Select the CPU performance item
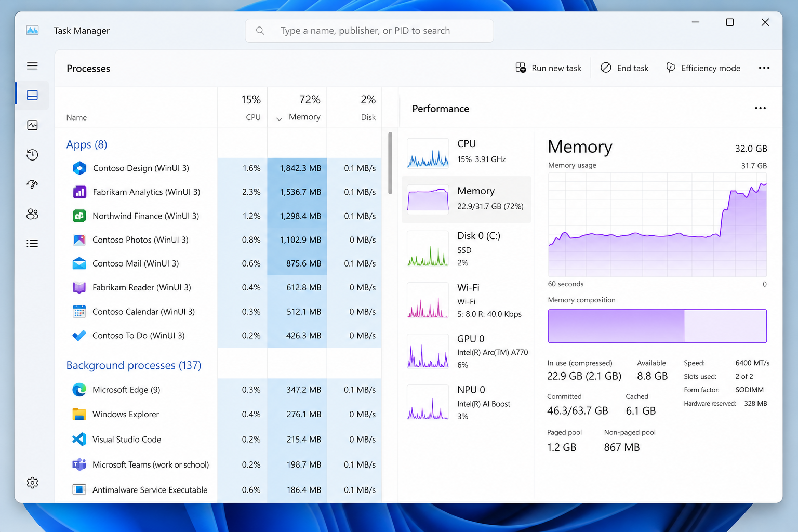This screenshot has height=532, width=798. (467, 153)
